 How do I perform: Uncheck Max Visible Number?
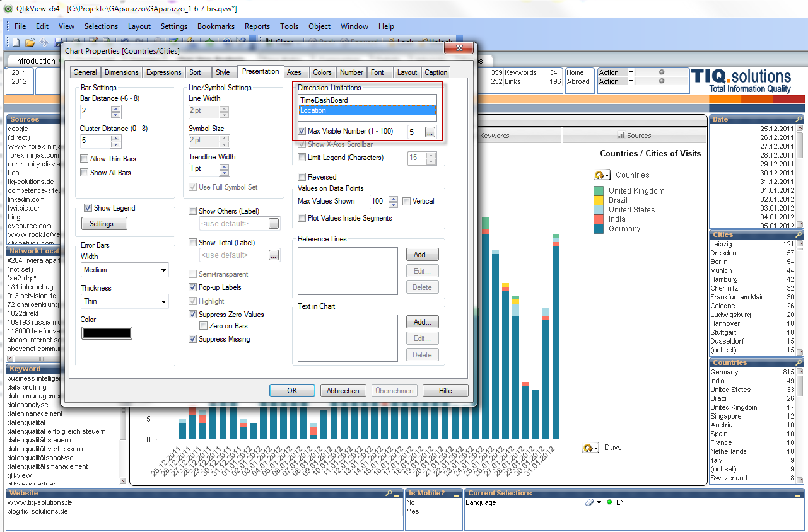302,131
